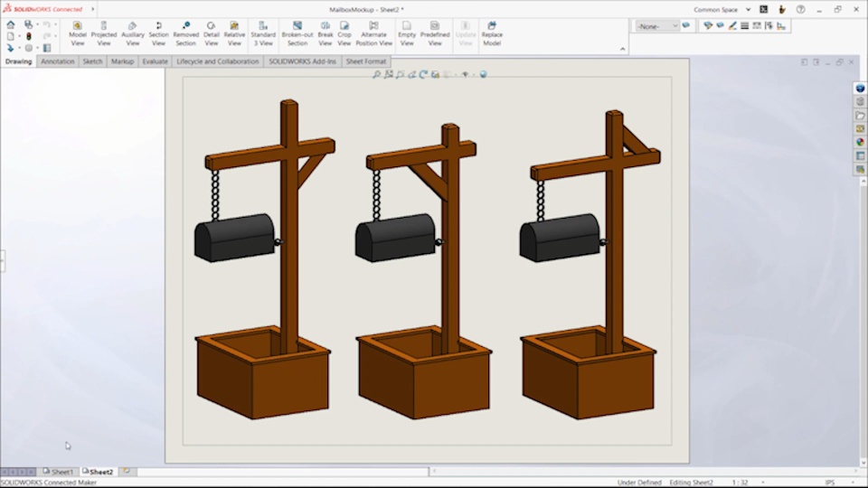Screen dimensions: 868x488
Task: Open the Replace Model tool
Action: 492,33
